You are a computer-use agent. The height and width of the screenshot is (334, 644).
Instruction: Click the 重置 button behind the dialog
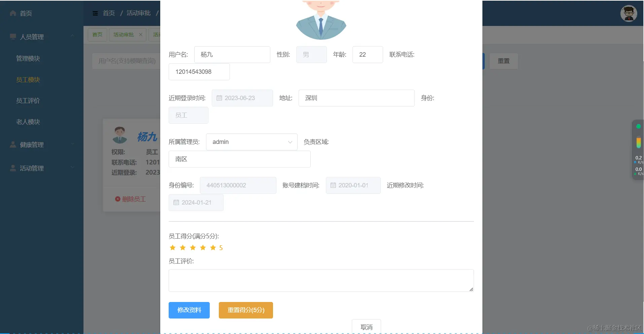point(504,61)
